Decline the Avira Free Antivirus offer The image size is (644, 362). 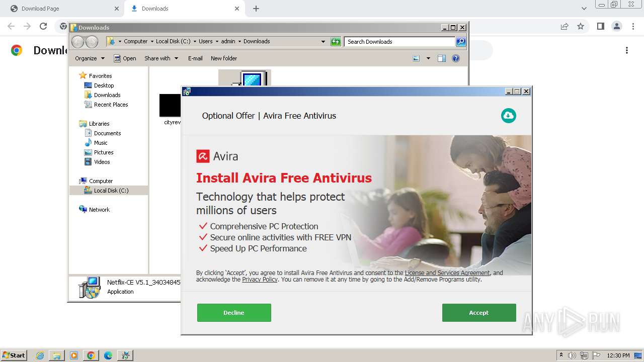click(x=234, y=313)
